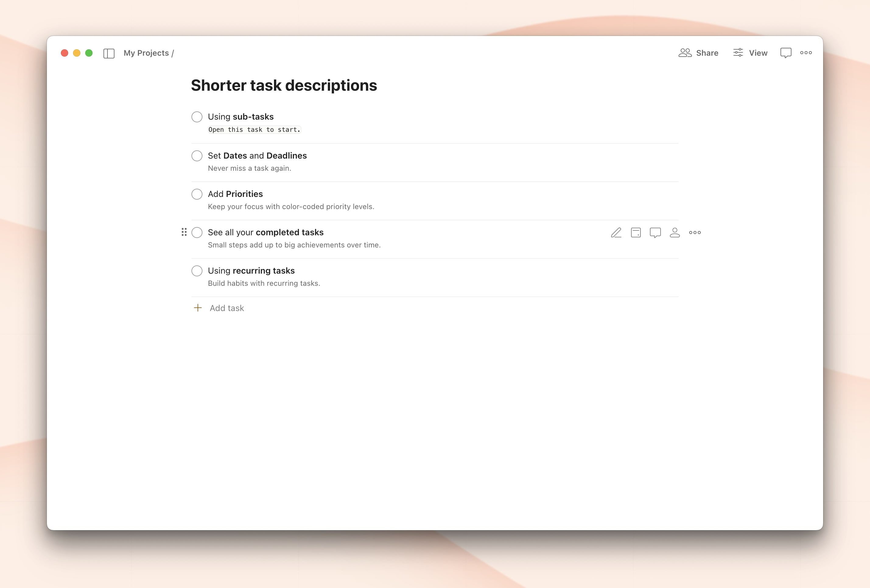Toggle the sidebar panel icon

[109, 53]
